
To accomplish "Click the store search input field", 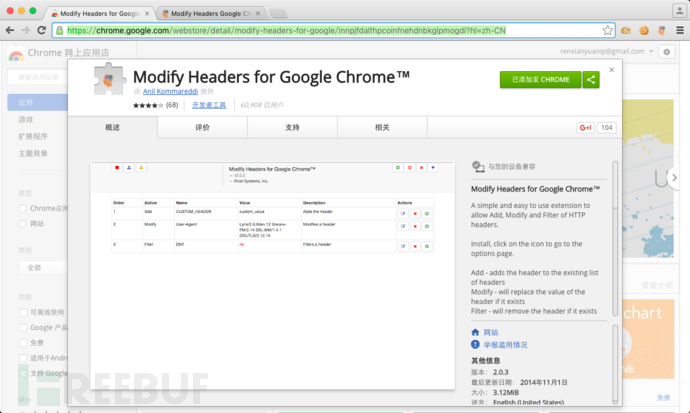I will pos(38,77).
